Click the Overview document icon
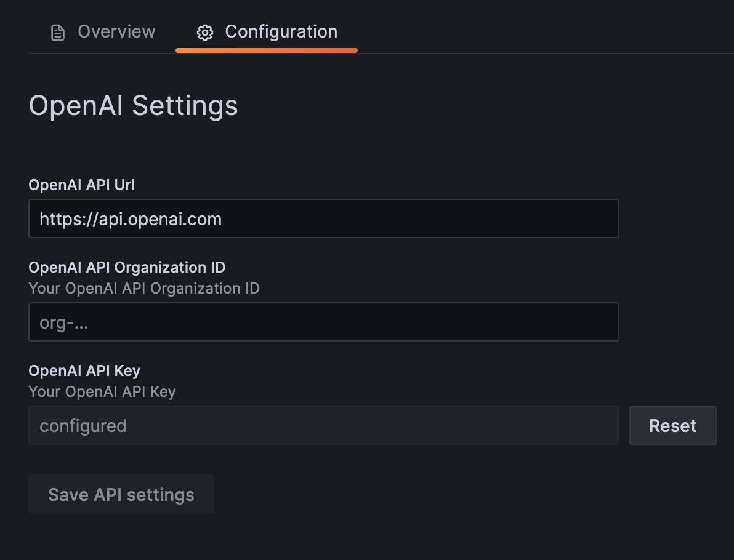 57,33
